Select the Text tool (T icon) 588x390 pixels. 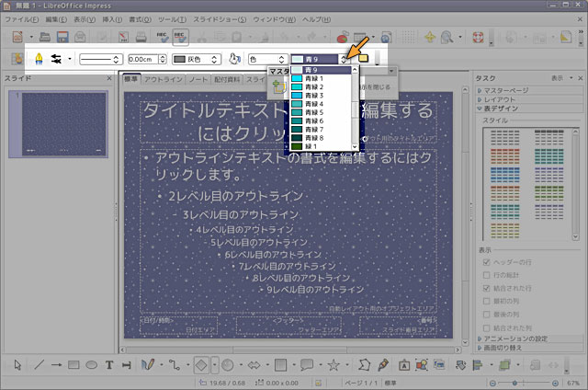click(x=108, y=364)
